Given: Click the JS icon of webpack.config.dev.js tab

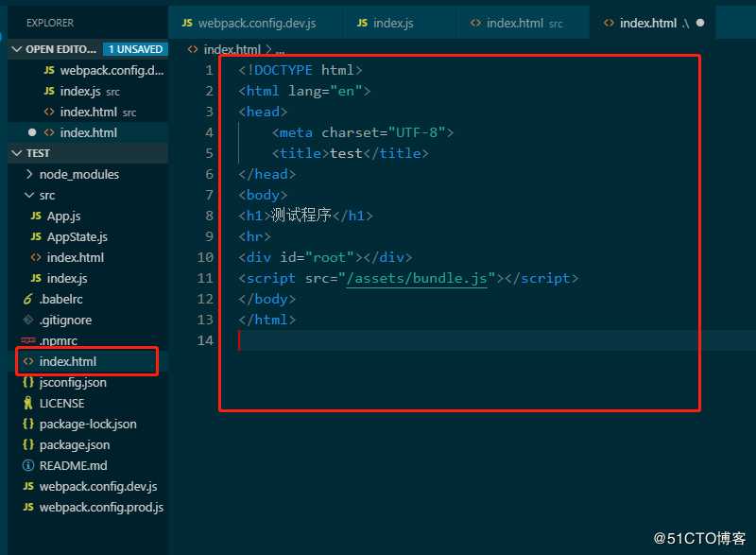Looking at the screenshot, I should tap(187, 23).
